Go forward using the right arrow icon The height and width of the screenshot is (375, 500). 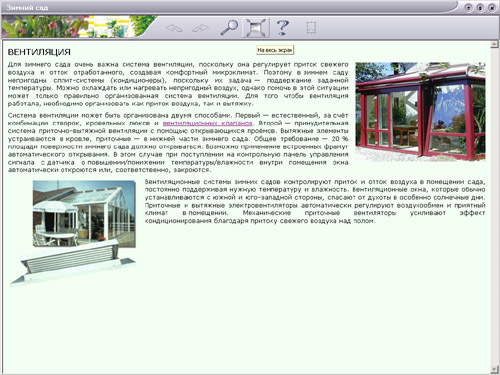pyautogui.click(x=200, y=28)
